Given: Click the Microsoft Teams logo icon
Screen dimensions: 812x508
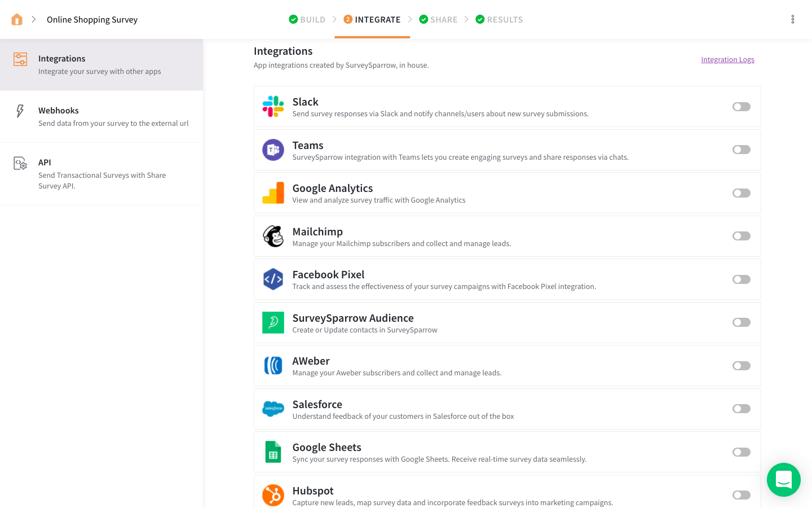Looking at the screenshot, I should pyautogui.click(x=273, y=150).
